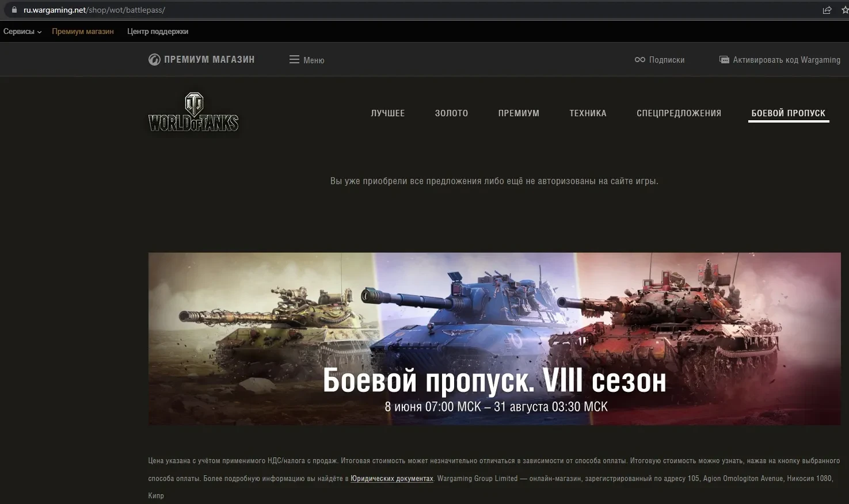This screenshot has width=849, height=504.
Task: Click the Премиум магазин logo in header
Action: coord(201,59)
